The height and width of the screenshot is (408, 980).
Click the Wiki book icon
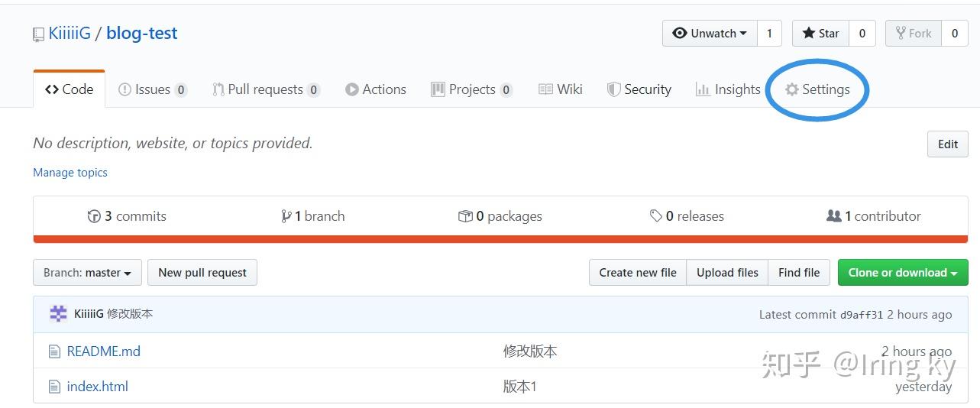pos(545,89)
